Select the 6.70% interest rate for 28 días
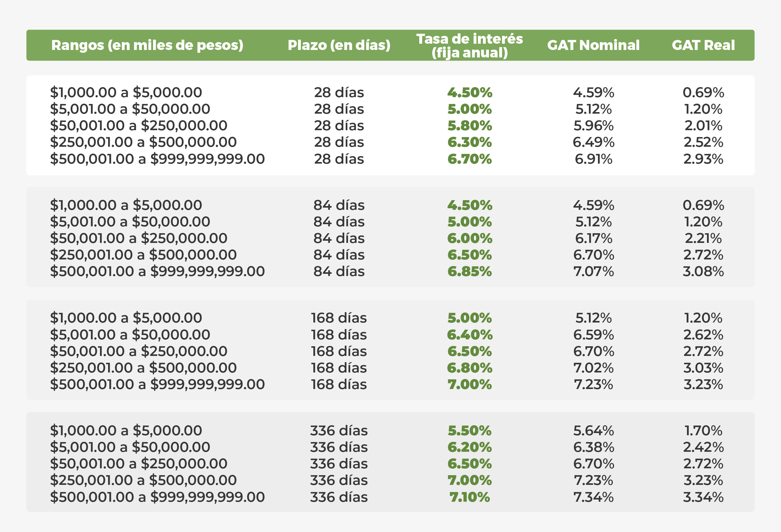781x532 pixels. point(470,159)
